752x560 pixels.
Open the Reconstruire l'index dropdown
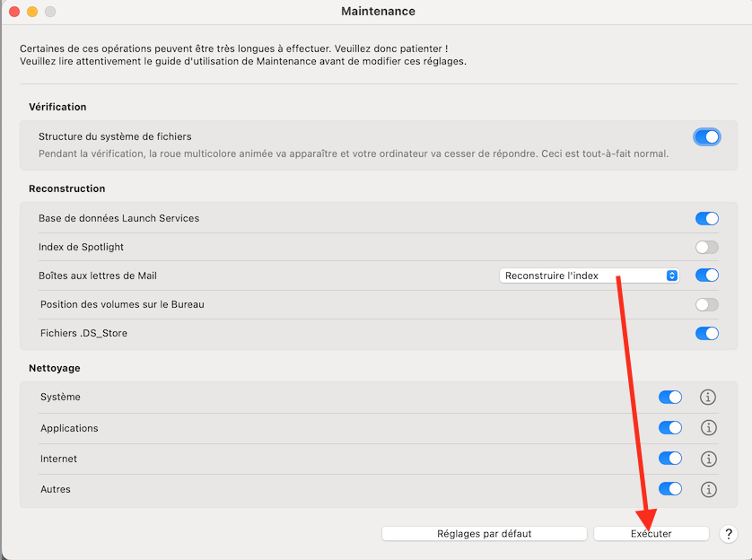click(x=589, y=276)
